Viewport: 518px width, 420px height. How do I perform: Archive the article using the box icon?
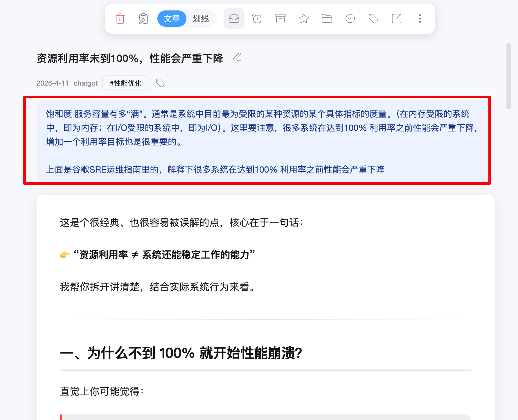[x=280, y=19]
